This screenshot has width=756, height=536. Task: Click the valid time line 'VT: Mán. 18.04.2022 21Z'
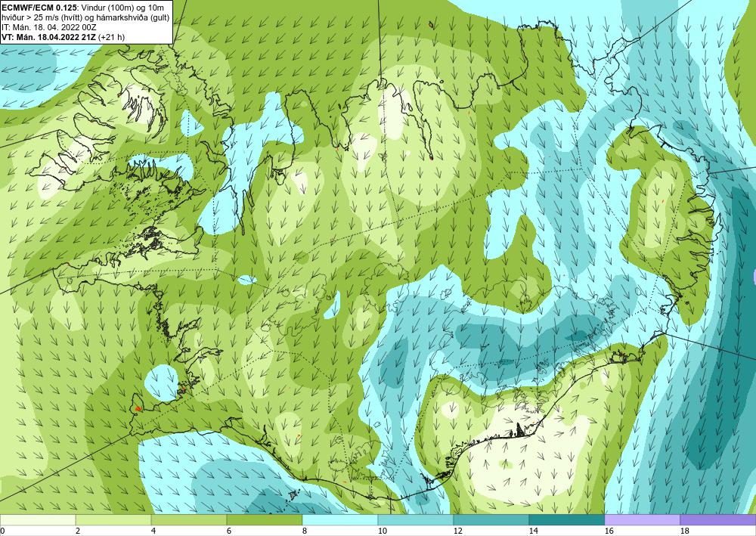click(48, 37)
